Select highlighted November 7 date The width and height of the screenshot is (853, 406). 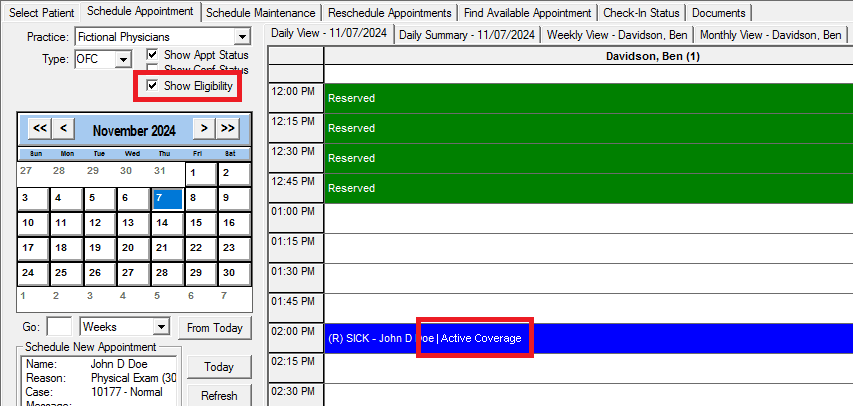pyautogui.click(x=167, y=199)
